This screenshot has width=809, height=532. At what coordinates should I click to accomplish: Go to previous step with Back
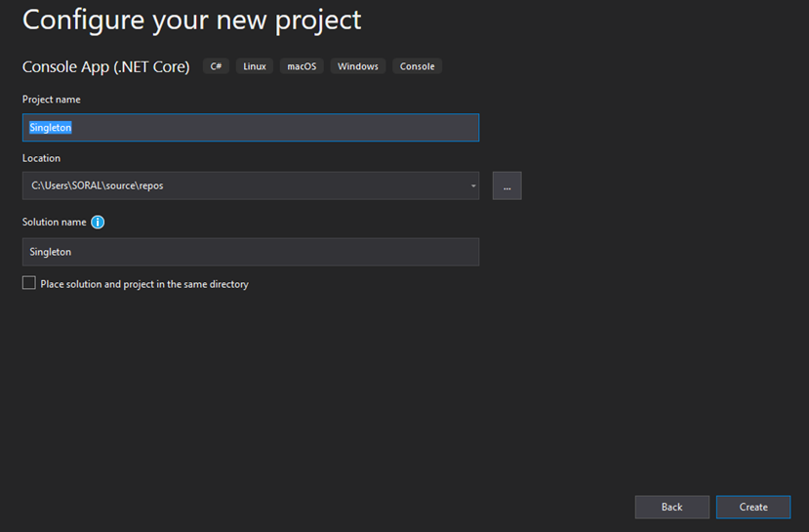click(x=671, y=508)
